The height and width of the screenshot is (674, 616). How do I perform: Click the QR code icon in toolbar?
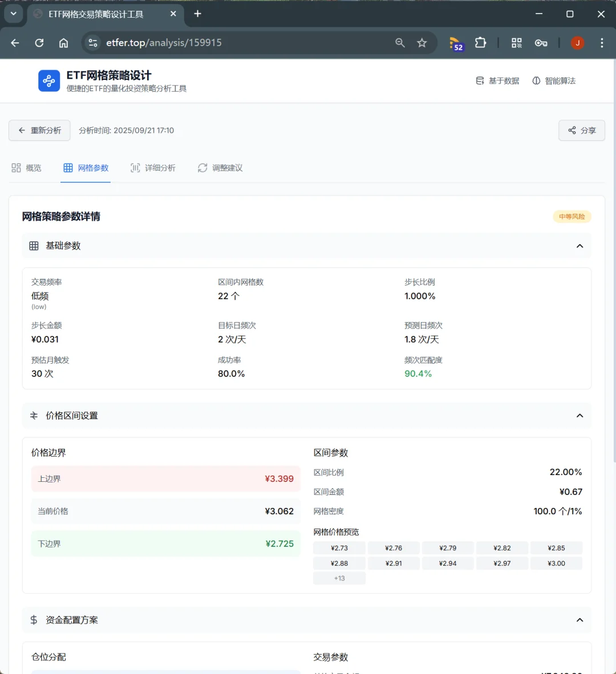point(516,43)
